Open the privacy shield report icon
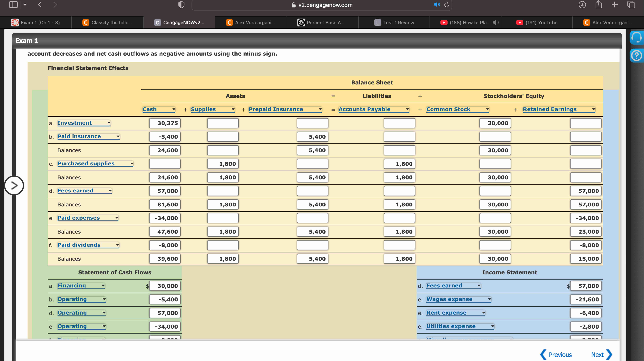The width and height of the screenshot is (644, 361). point(181,5)
